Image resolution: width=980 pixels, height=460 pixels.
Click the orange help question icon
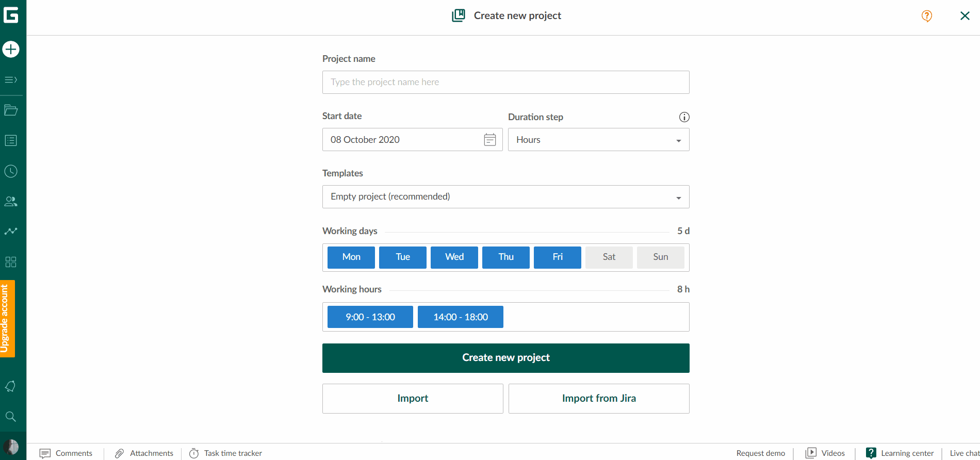[927, 16]
